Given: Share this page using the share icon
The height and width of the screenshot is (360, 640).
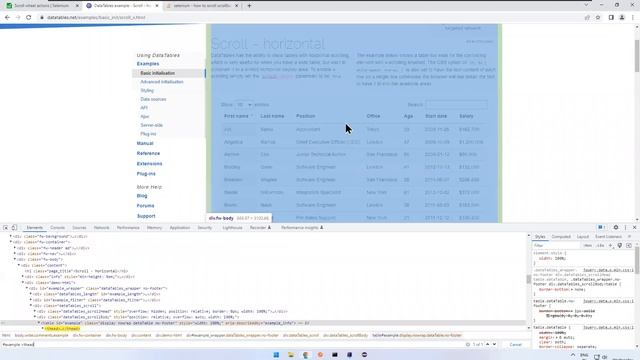Looking at the screenshot, I should 587,18.
